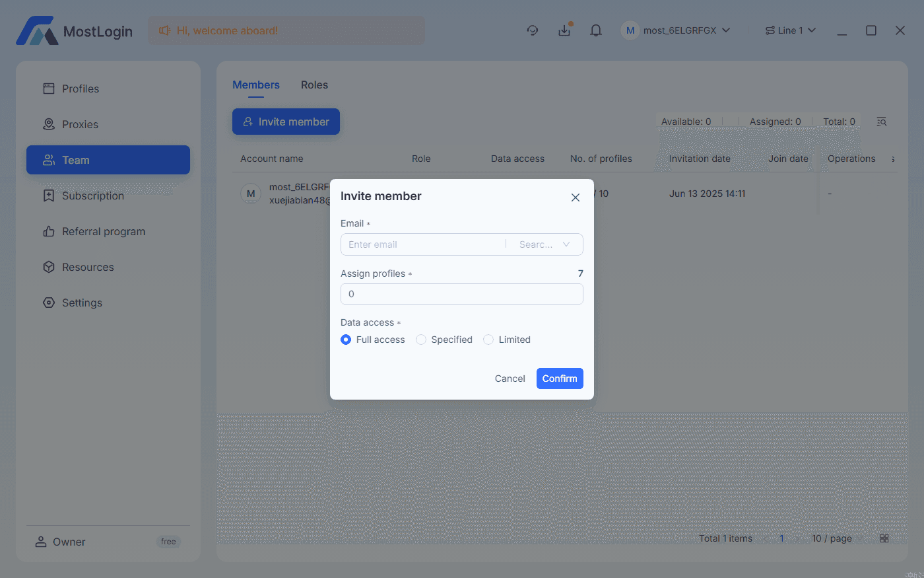Open notifications bell icon
The image size is (924, 578).
point(596,30)
